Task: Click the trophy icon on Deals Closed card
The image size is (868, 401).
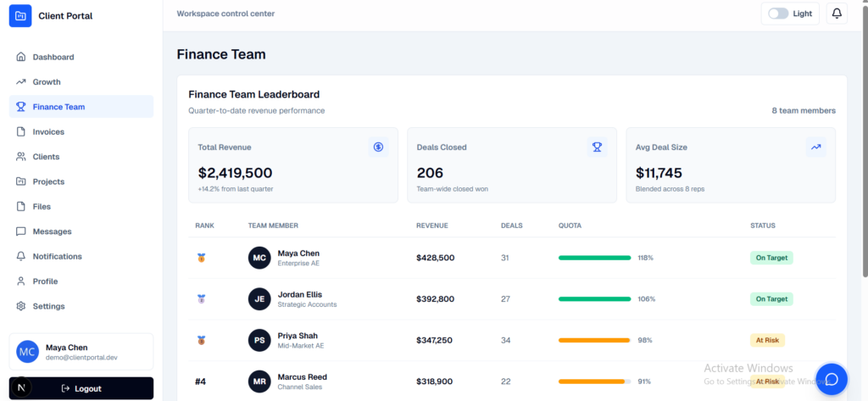Action: (598, 147)
